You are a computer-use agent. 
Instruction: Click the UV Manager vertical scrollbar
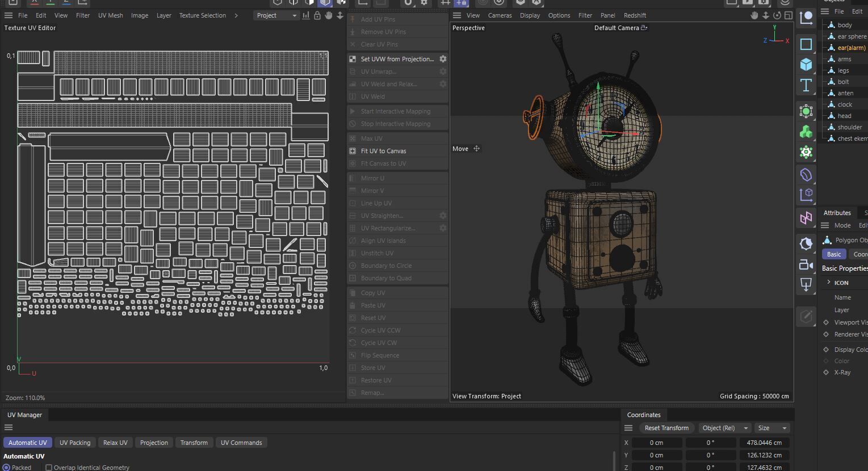(614, 461)
